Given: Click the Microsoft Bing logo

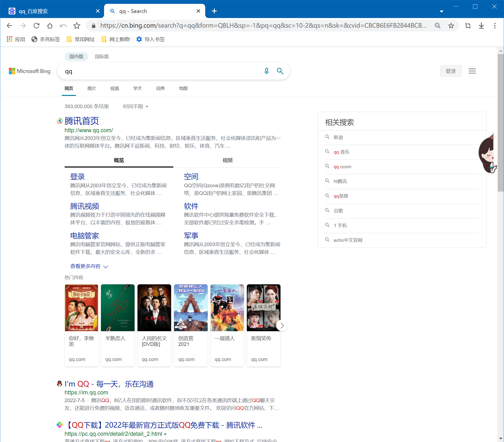Looking at the screenshot, I should (30, 71).
